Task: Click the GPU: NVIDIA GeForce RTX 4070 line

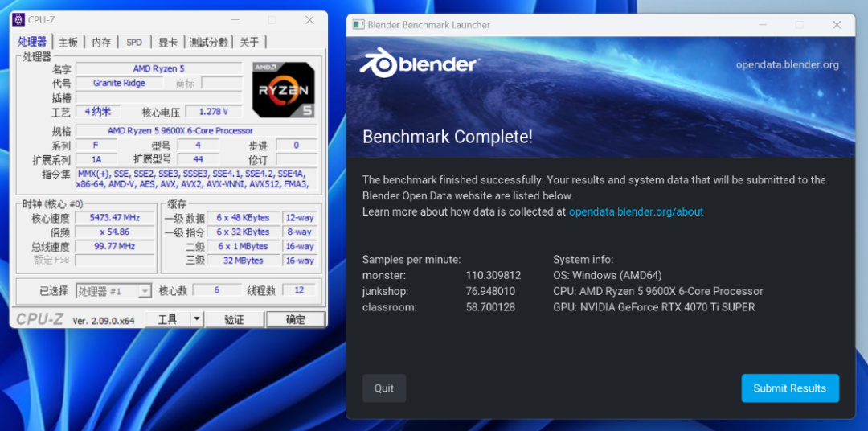Action: (x=653, y=307)
